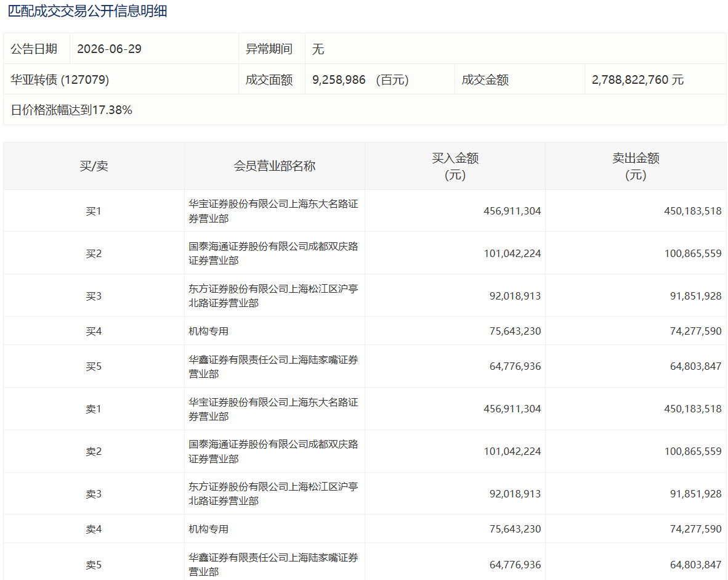Screen dimensions: 728x580
Task: Click the bond name 华亚转债 (127079)
Action: (x=60, y=80)
